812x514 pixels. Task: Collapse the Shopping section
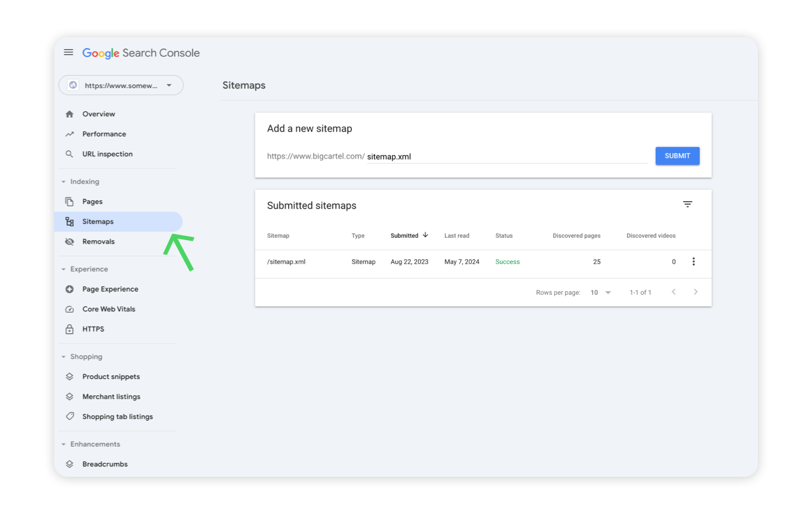pos(64,357)
